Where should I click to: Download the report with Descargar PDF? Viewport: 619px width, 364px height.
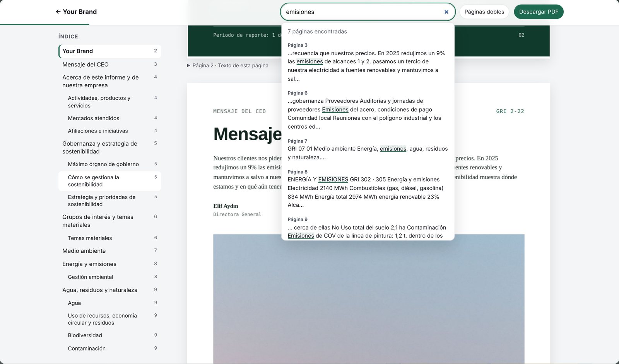(539, 12)
